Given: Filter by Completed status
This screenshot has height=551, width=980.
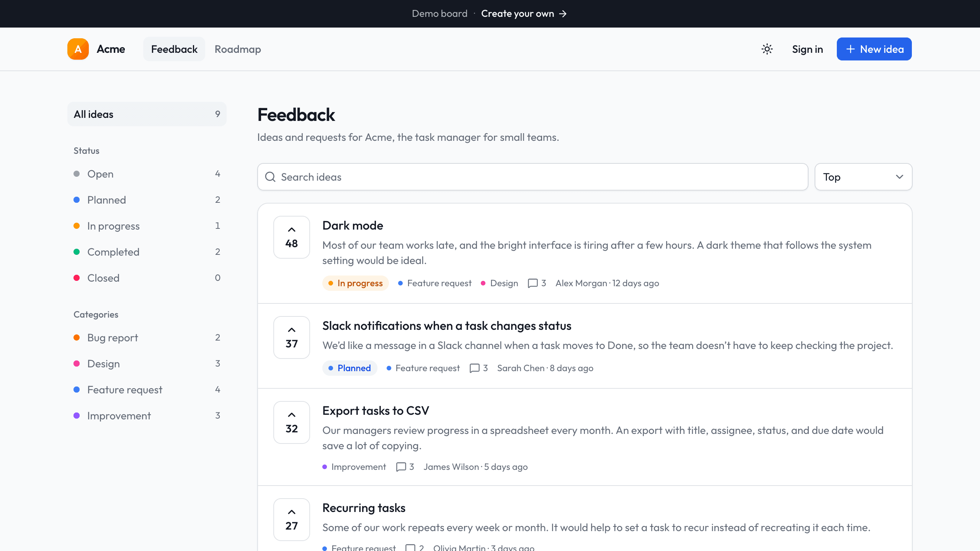Looking at the screenshot, I should (147, 252).
